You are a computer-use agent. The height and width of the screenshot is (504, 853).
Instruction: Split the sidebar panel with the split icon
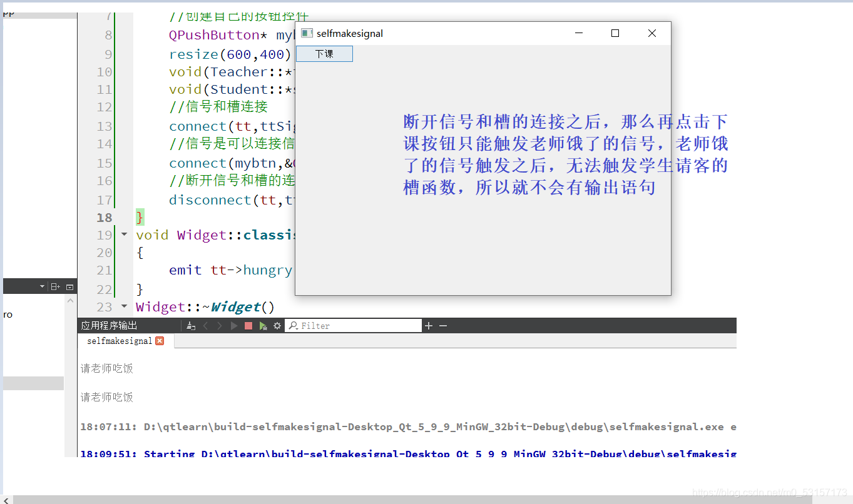56,286
